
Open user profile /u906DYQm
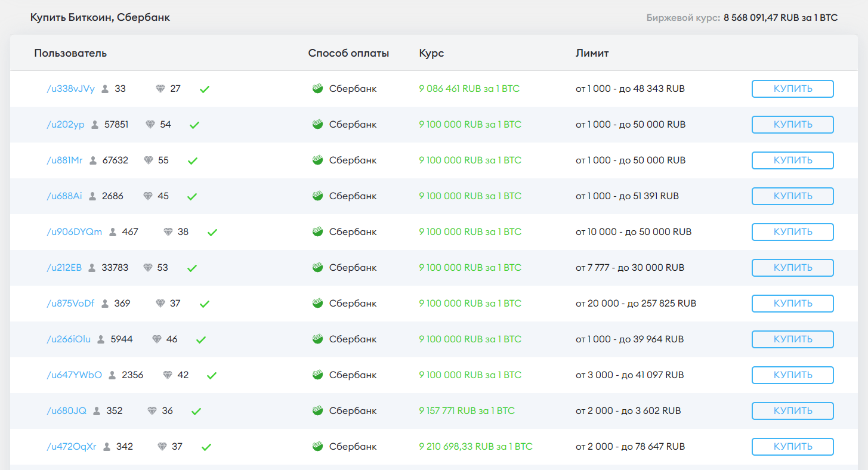coord(75,232)
